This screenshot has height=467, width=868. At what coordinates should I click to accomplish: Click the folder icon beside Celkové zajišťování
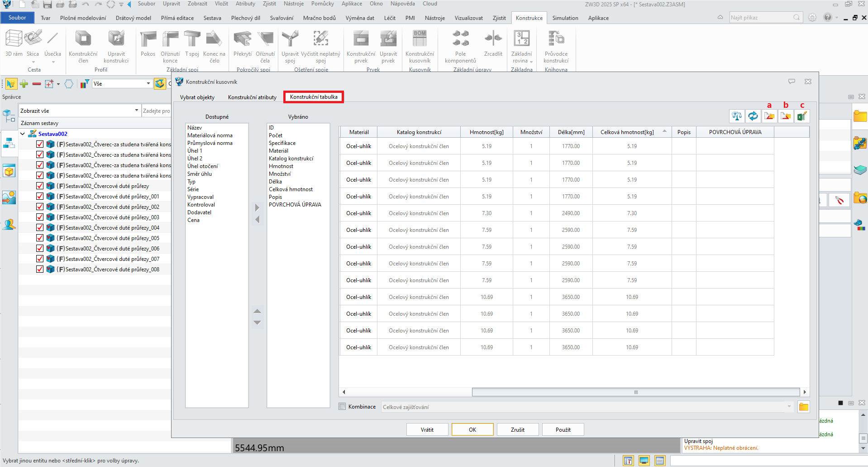804,407
